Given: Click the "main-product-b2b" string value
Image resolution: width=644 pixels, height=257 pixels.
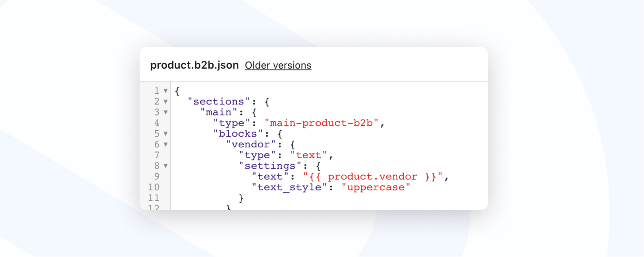Looking at the screenshot, I should point(322,123).
